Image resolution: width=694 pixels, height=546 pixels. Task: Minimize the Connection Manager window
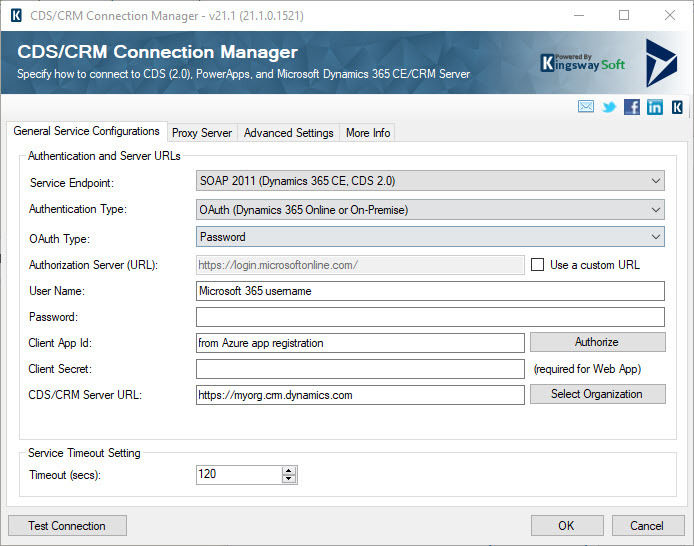pyautogui.click(x=579, y=15)
